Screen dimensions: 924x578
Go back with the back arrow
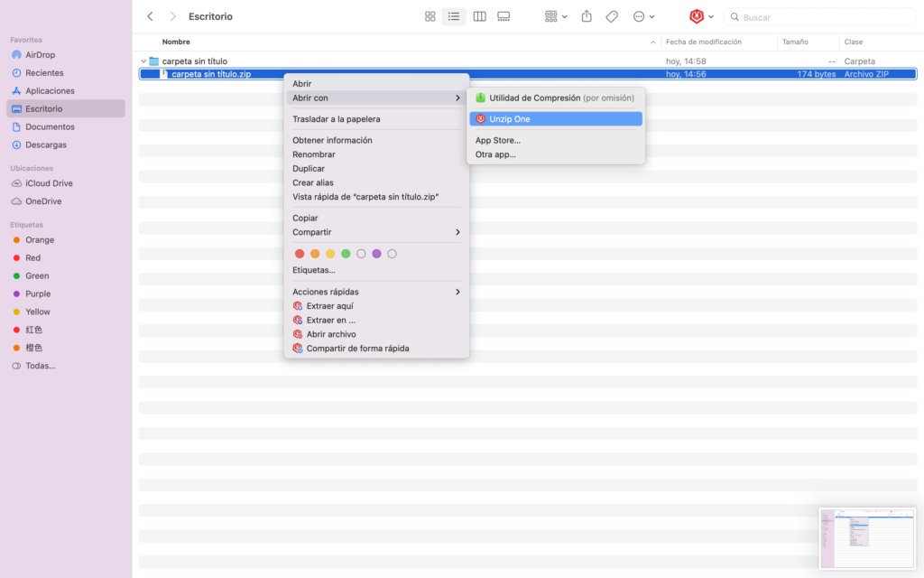[x=150, y=16]
